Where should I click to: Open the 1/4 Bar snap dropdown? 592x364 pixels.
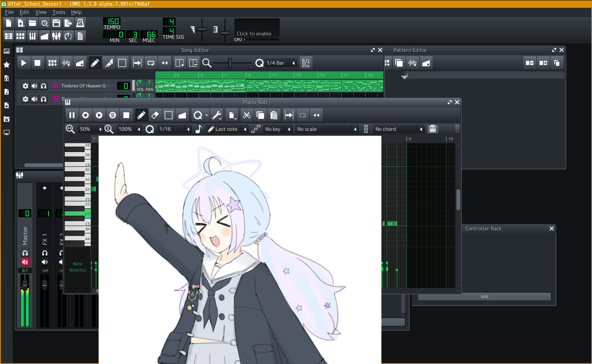281,63
